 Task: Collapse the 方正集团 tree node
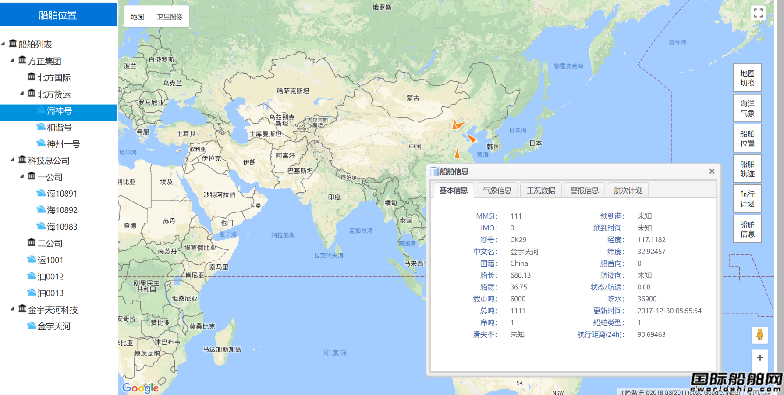pyautogui.click(x=12, y=60)
